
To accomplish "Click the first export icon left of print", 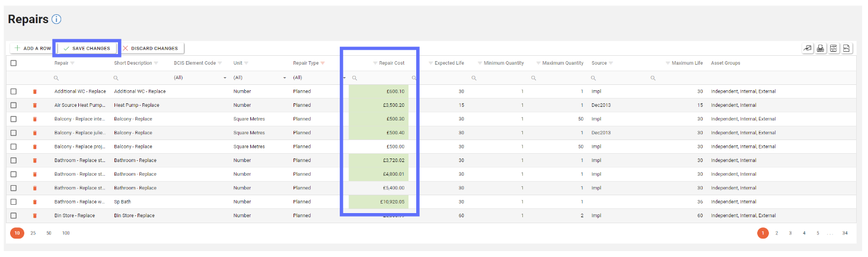I will [x=808, y=49].
